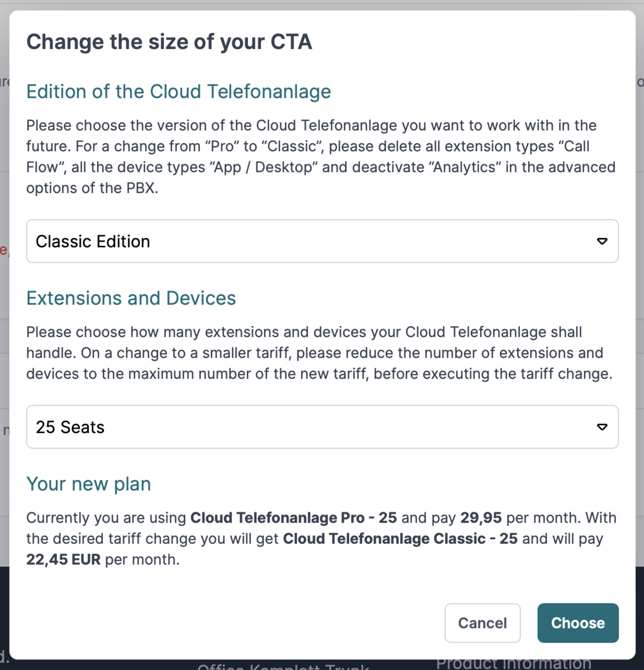Confirm with the Choose button
This screenshot has height=670, width=644.
coord(578,623)
